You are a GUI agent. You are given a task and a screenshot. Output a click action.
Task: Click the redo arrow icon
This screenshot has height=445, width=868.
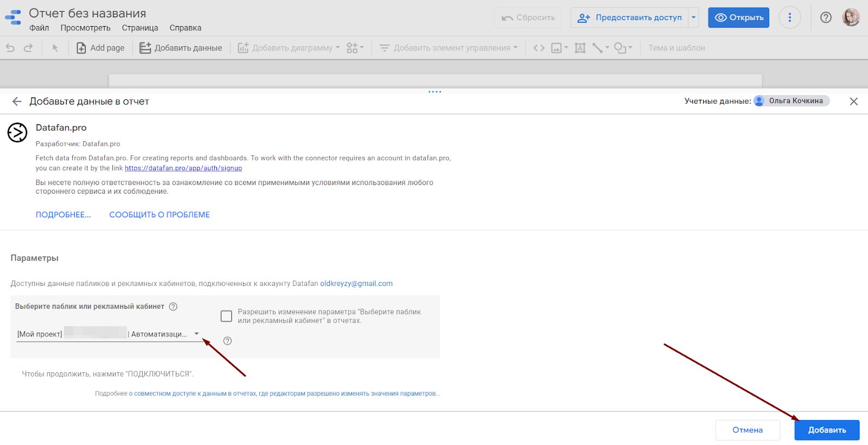click(28, 48)
